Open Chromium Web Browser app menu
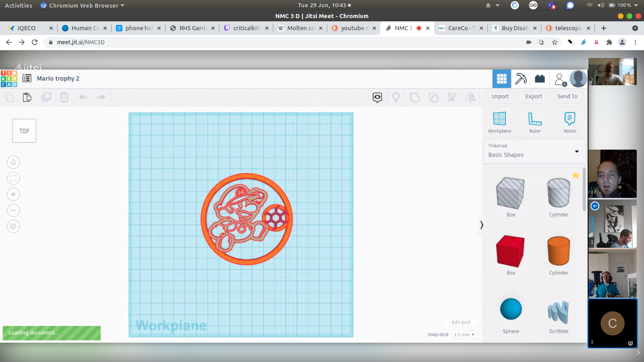This screenshot has height=362, width=644. [x=83, y=6]
